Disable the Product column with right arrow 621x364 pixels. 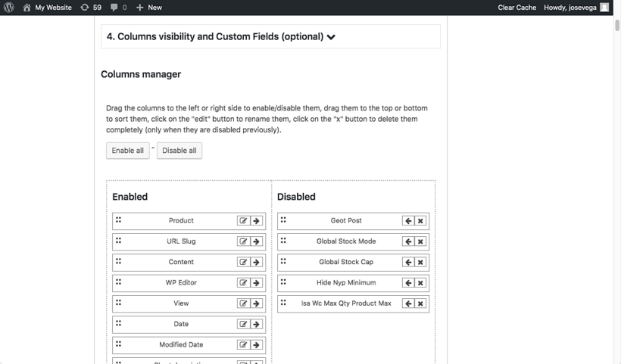pos(256,221)
